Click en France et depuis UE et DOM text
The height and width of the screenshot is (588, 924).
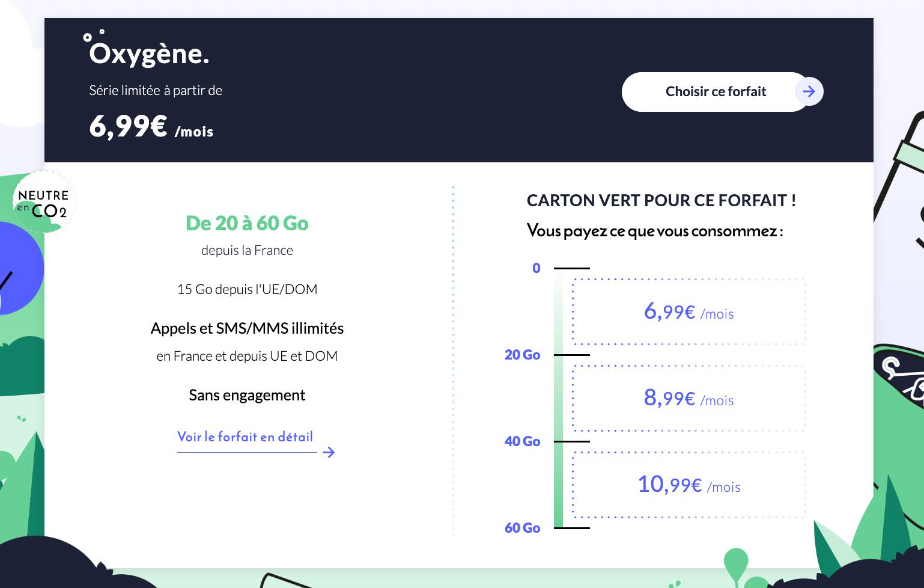247,356
